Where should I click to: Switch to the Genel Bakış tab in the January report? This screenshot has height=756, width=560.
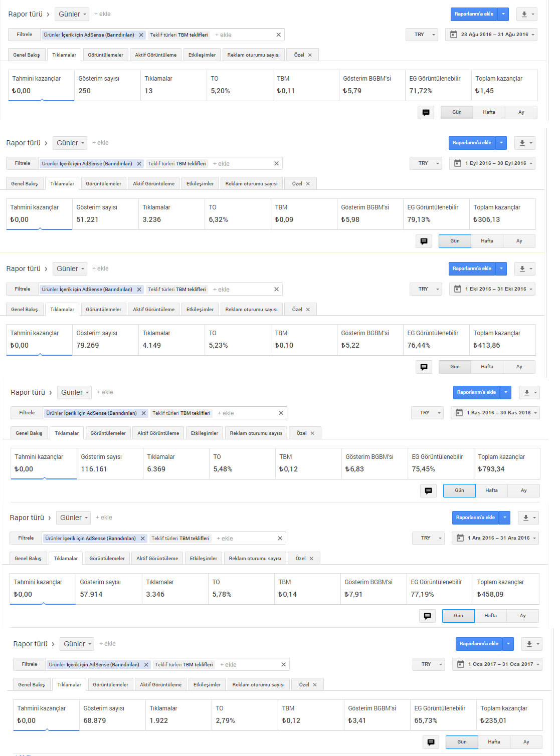point(32,685)
